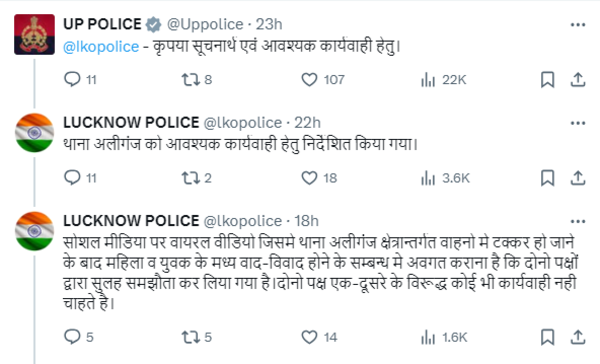Open more options on UP POLICE tweet
Image resolution: width=600 pixels, height=364 pixels.
pyautogui.click(x=578, y=25)
